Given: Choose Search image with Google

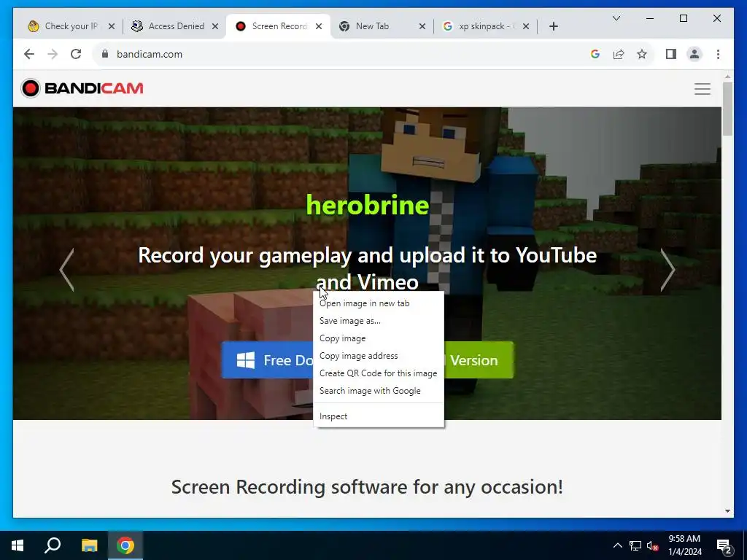Looking at the screenshot, I should tap(379, 391).
